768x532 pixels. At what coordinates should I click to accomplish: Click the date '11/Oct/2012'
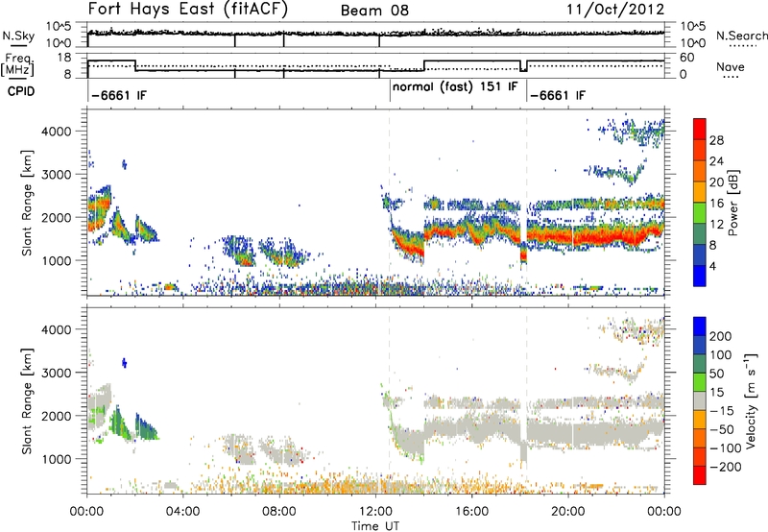[615, 10]
